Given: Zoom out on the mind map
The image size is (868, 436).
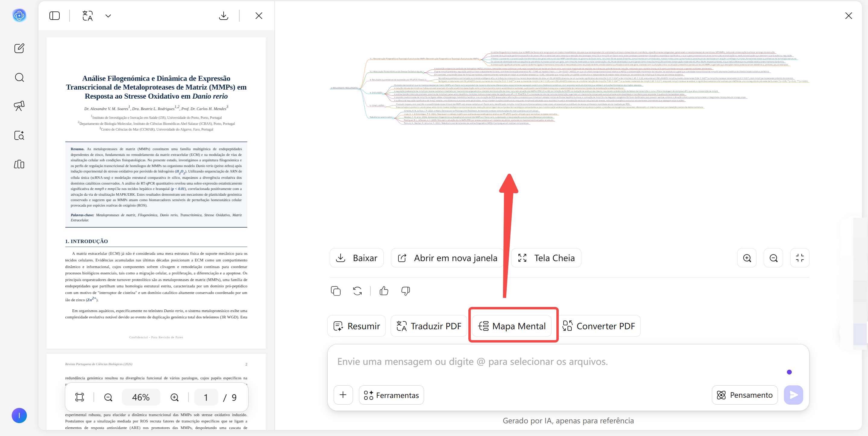Looking at the screenshot, I should click(x=773, y=258).
